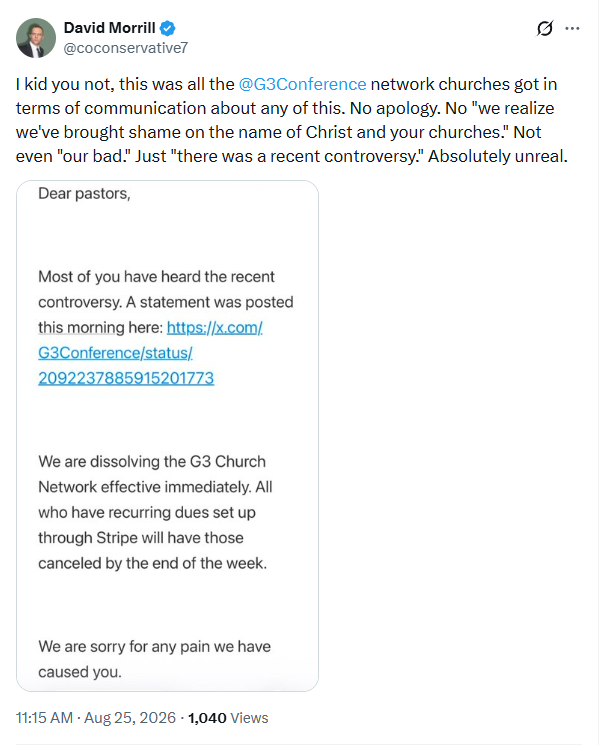This screenshot has height=745, width=601.
Task: Open the attached email screenshot image
Action: (167, 436)
